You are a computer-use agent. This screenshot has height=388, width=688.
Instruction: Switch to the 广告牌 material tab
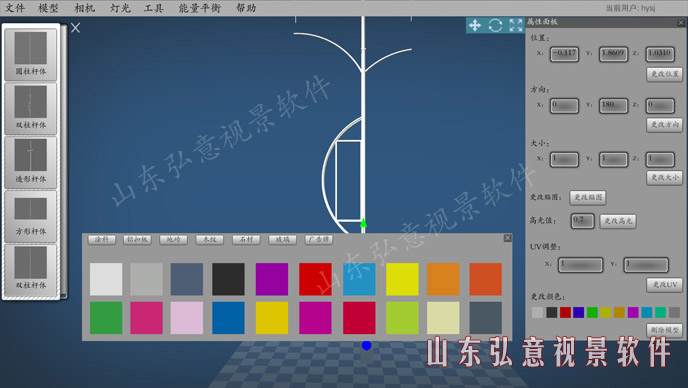(x=319, y=239)
